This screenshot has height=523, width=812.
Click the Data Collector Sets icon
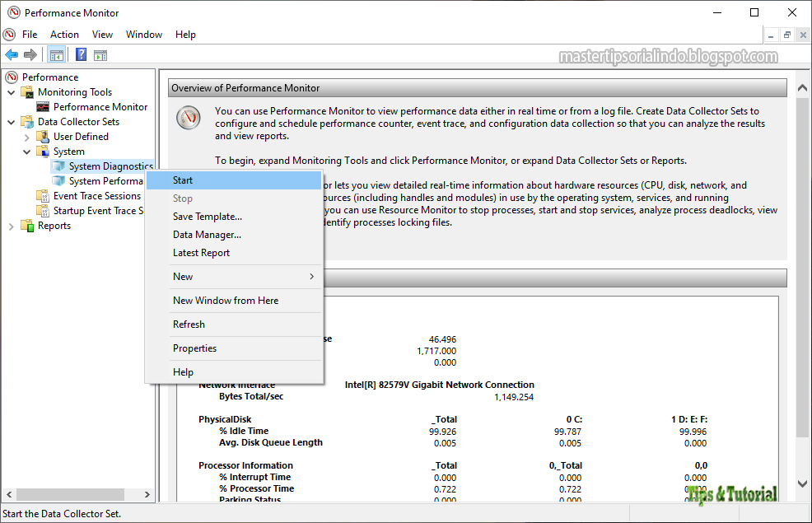click(26, 121)
